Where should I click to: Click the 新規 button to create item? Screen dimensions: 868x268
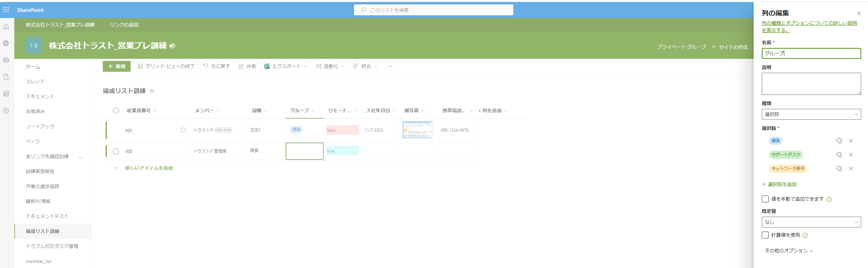[x=117, y=66]
